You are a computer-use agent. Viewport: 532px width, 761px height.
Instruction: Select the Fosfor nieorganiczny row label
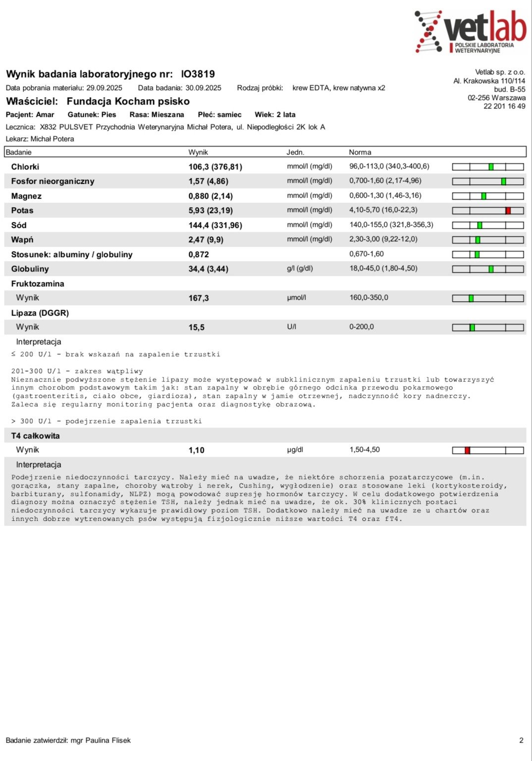click(53, 181)
